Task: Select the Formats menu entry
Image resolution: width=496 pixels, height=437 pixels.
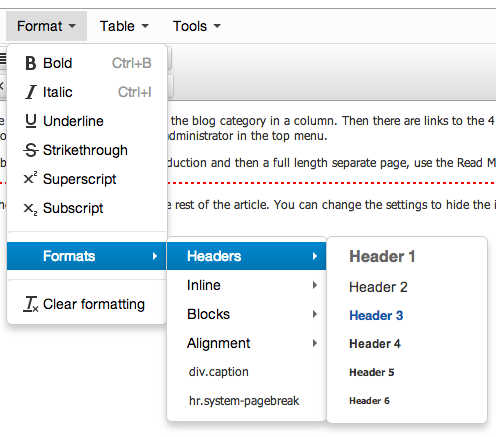Action: click(87, 256)
